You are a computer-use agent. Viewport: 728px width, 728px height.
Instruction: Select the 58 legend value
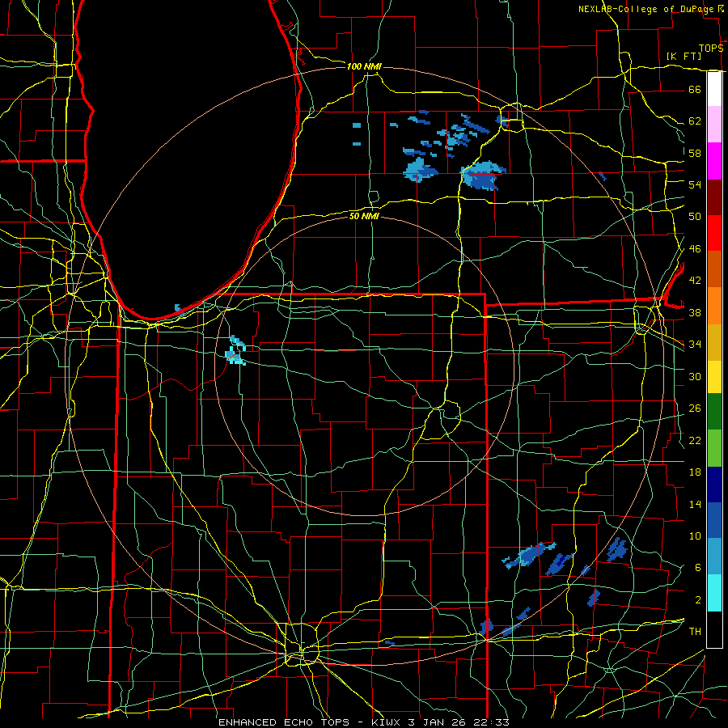(695, 153)
